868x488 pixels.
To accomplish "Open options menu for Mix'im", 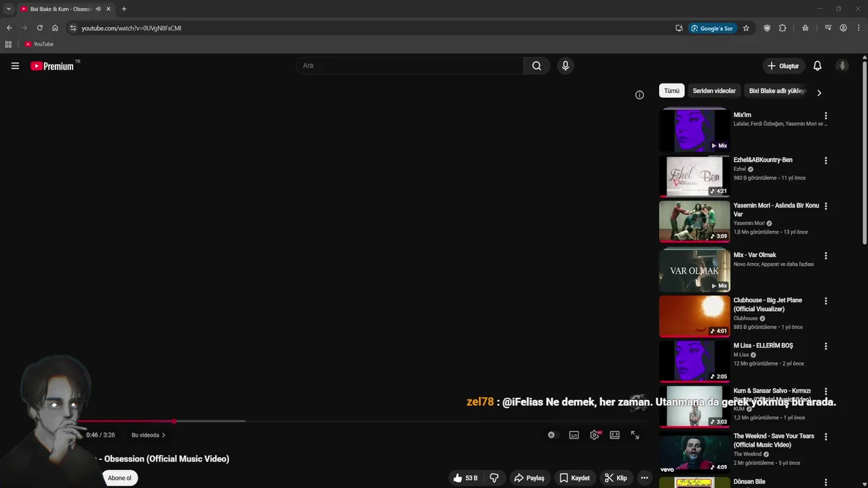I will pyautogui.click(x=826, y=116).
